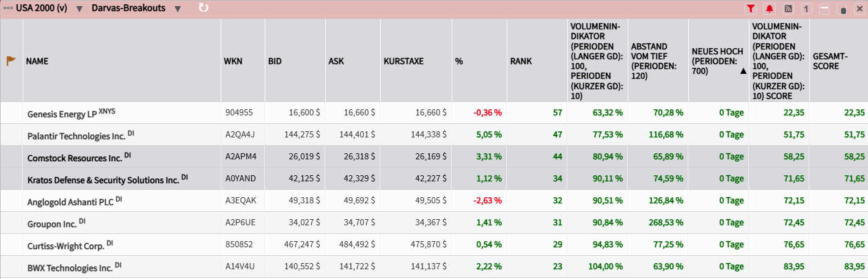Sort by first Volumenindikator column header
Screen dimensions: 868x279
click(597, 61)
